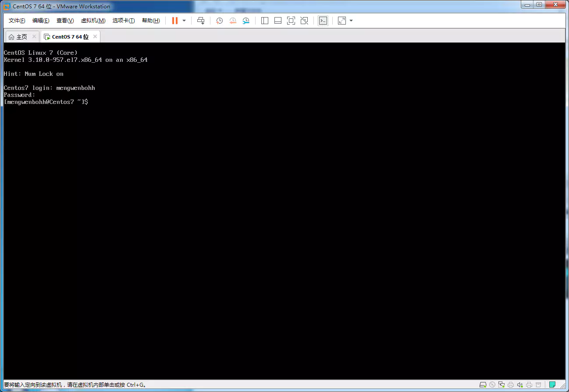The image size is (569, 392).
Task: Switch to the 主页 tab
Action: coord(20,36)
